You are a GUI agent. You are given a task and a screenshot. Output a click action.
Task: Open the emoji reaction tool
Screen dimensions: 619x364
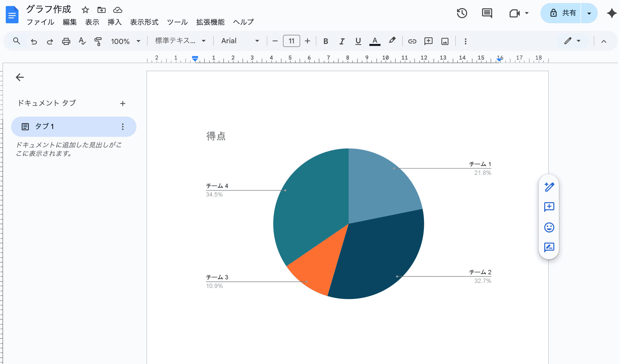tap(549, 227)
